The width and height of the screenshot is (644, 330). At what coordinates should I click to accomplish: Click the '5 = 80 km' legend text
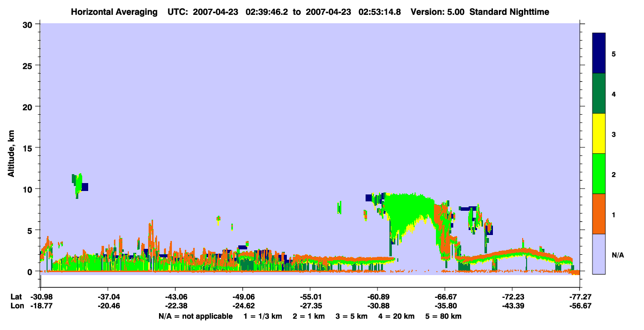pos(443,316)
